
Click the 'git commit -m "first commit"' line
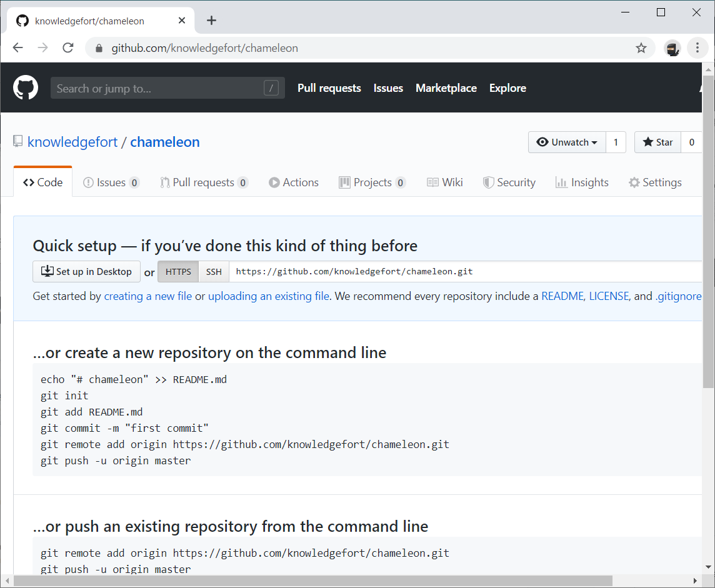(x=124, y=429)
